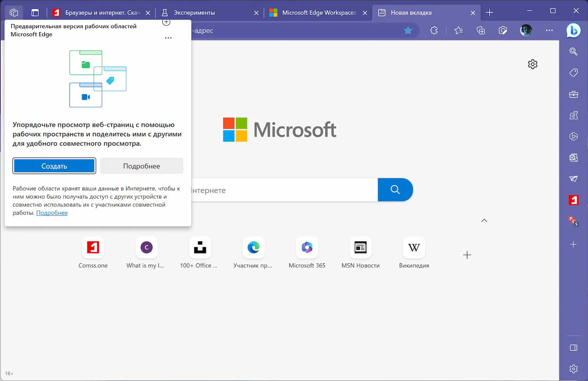Open the Favorites list icon

(x=459, y=31)
